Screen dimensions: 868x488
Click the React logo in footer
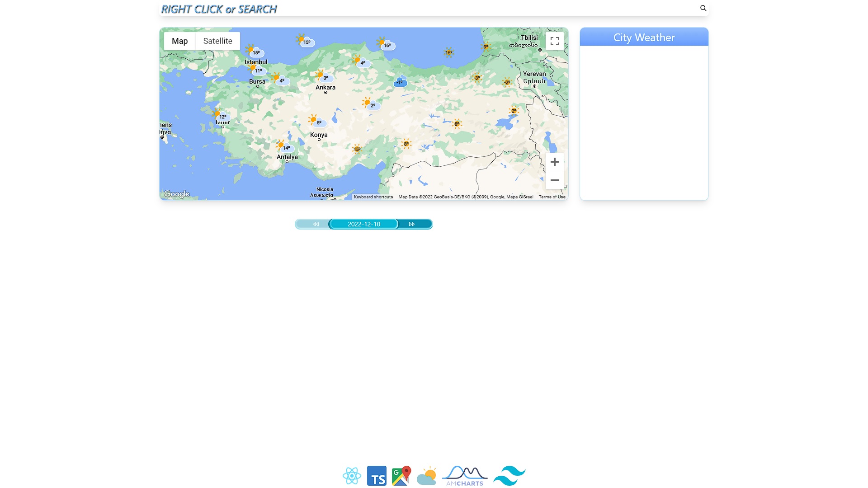[x=352, y=476]
